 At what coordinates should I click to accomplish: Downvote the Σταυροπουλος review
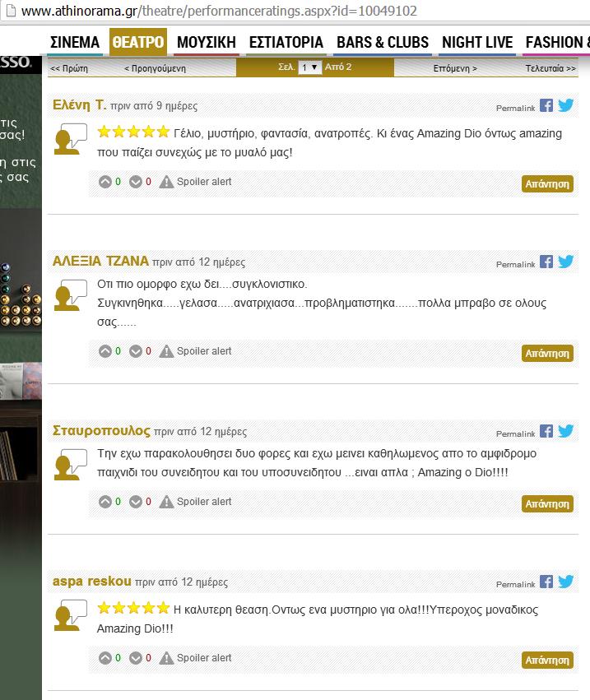coord(135,502)
